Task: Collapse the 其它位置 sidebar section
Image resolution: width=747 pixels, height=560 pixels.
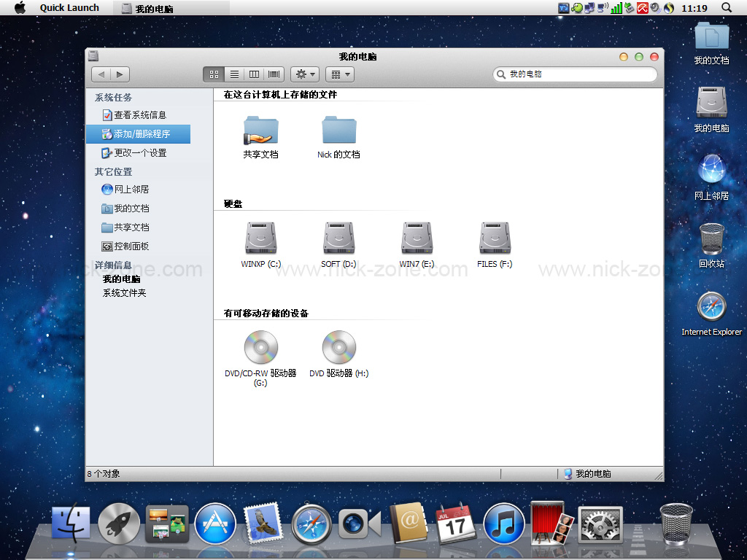Action: [x=113, y=172]
